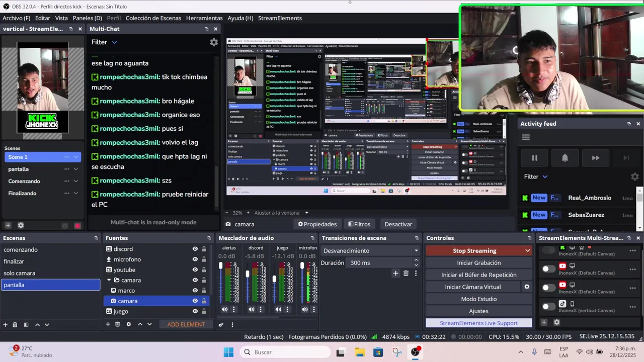The height and width of the screenshot is (362, 644).
Task: Skip forward in Activity feed
Action: (596, 158)
